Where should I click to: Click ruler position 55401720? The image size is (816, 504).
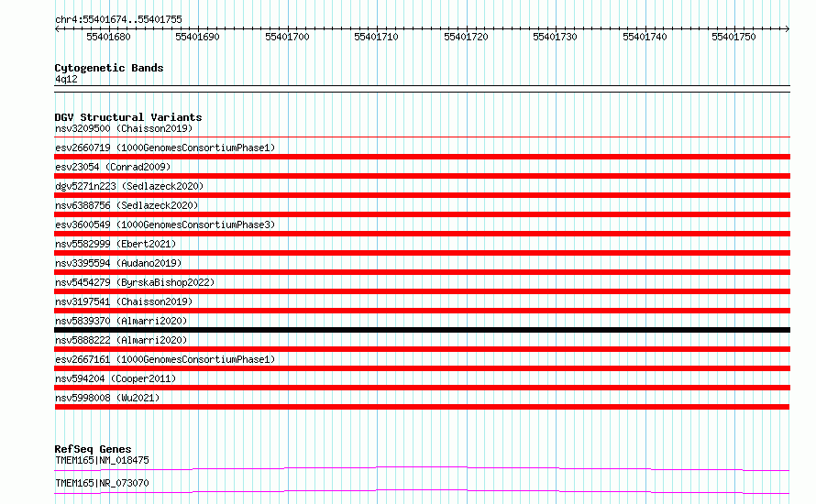click(x=466, y=37)
